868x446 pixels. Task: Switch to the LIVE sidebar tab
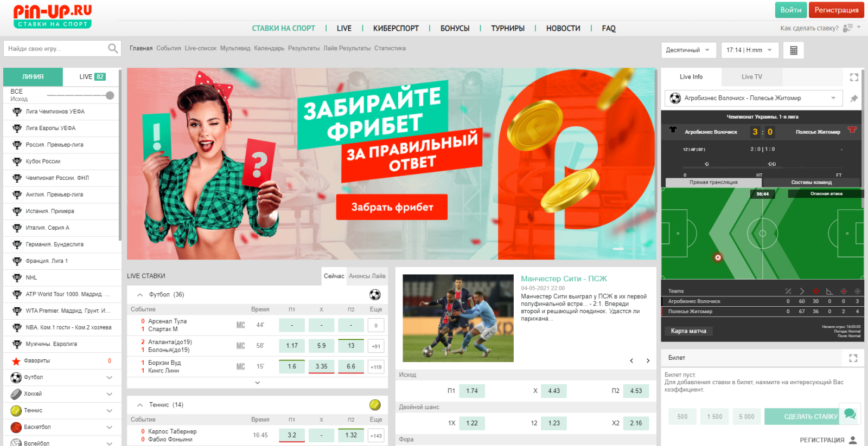click(92, 77)
